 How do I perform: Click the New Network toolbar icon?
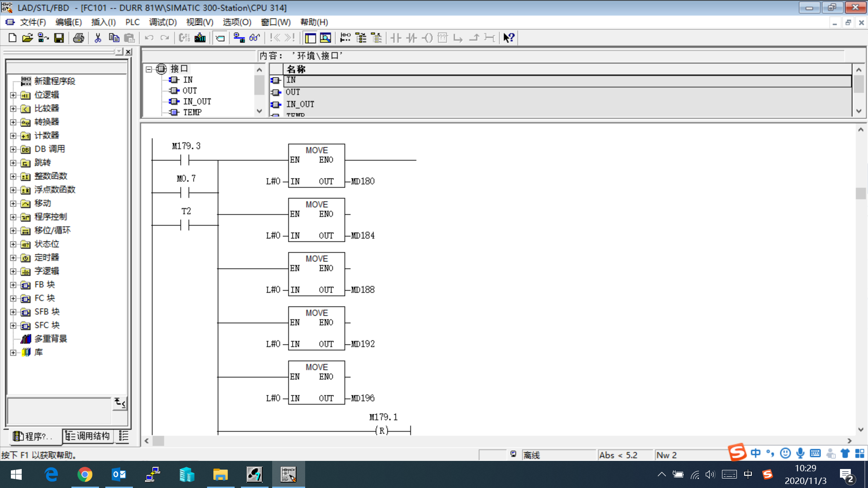click(x=345, y=38)
